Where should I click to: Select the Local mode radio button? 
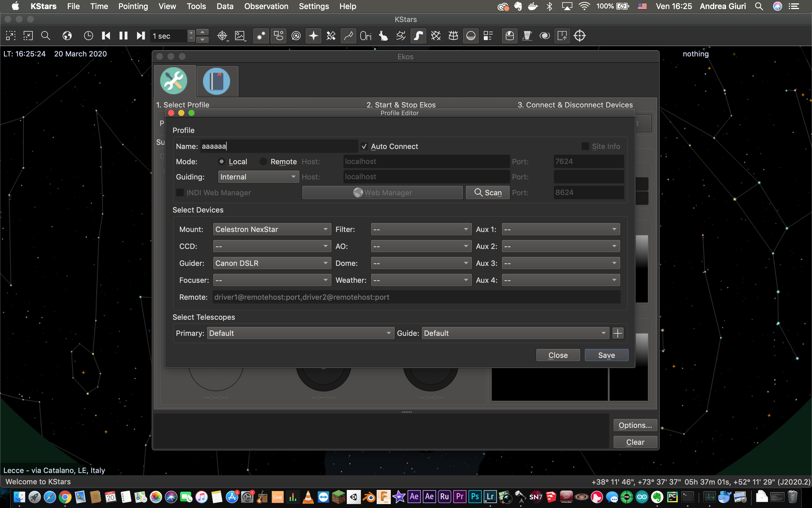click(x=221, y=162)
